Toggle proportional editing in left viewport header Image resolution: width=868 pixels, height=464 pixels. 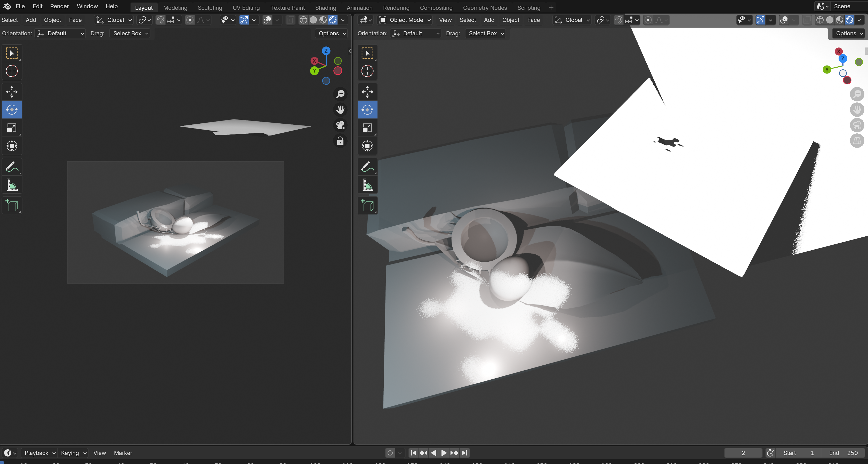[x=190, y=20]
